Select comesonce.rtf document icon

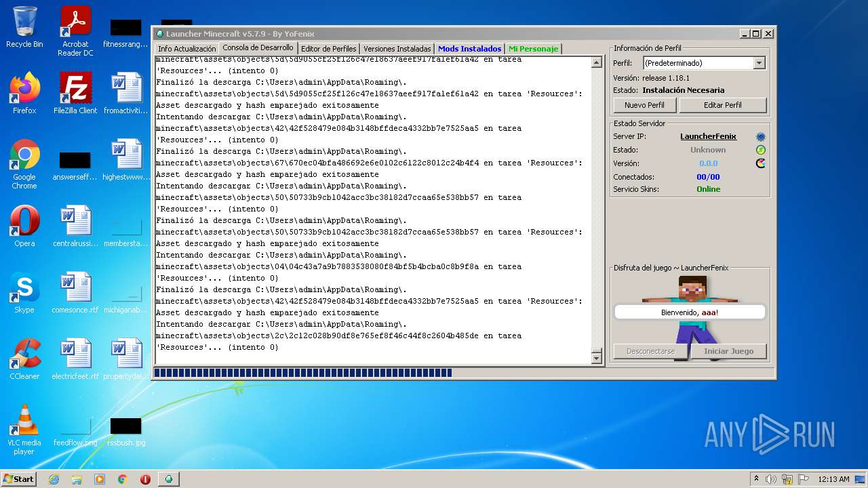[x=75, y=293]
